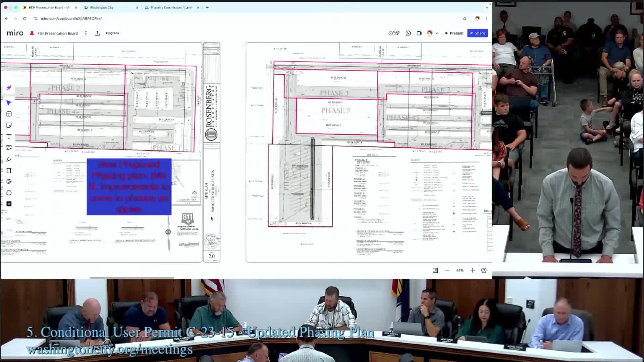Create a sticky note
Image resolution: width=644 pixels, height=362 pixels.
click(9, 125)
